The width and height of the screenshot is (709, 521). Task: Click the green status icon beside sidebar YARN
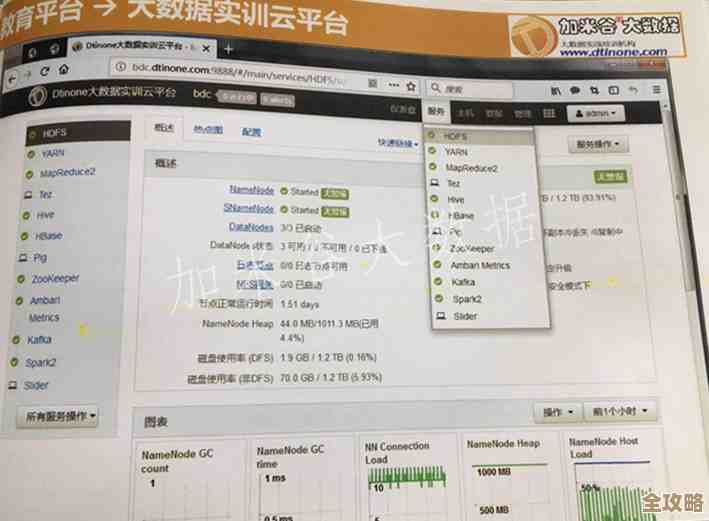(31, 154)
